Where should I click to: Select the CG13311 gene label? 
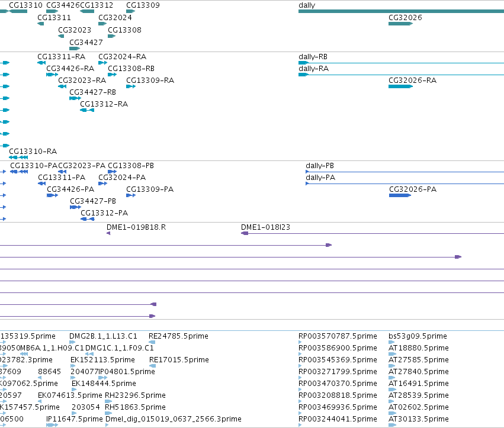54,18
